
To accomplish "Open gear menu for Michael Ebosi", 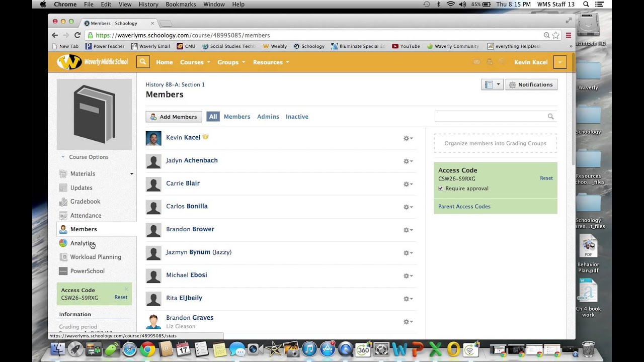I will click(x=408, y=276).
